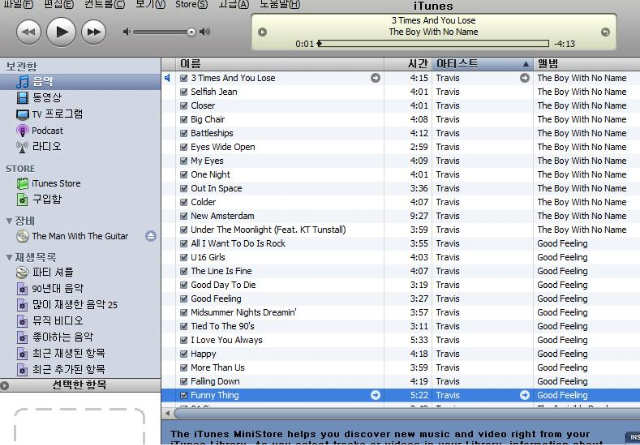Open the Store(S) menu

point(191,4)
